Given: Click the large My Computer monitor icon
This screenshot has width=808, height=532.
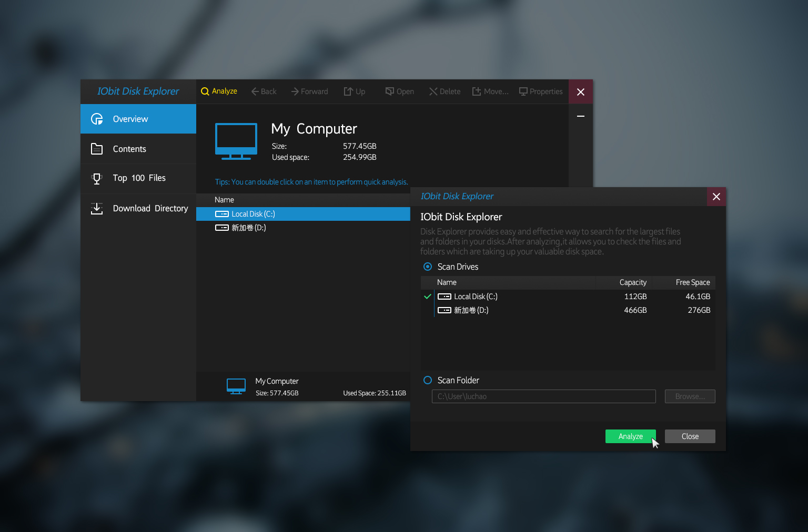Looking at the screenshot, I should [236, 141].
